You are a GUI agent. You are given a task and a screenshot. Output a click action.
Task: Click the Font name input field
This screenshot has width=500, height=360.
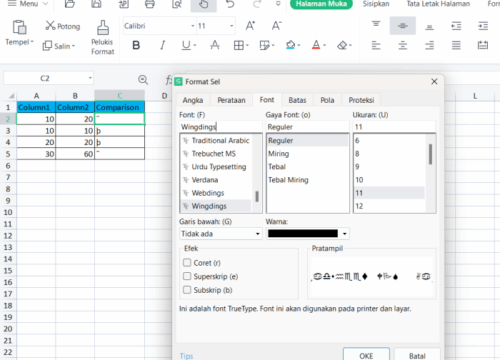(221, 127)
